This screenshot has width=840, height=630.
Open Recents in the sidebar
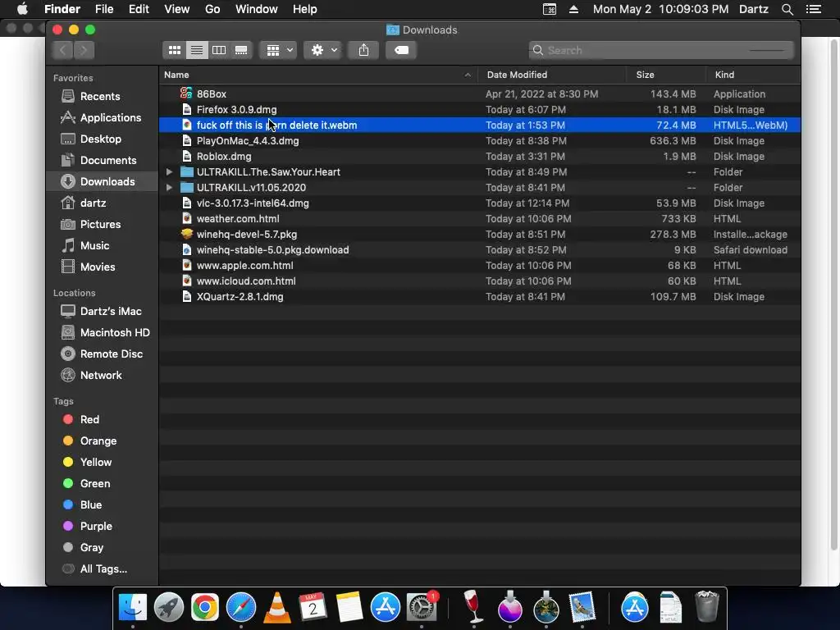pyautogui.click(x=102, y=97)
